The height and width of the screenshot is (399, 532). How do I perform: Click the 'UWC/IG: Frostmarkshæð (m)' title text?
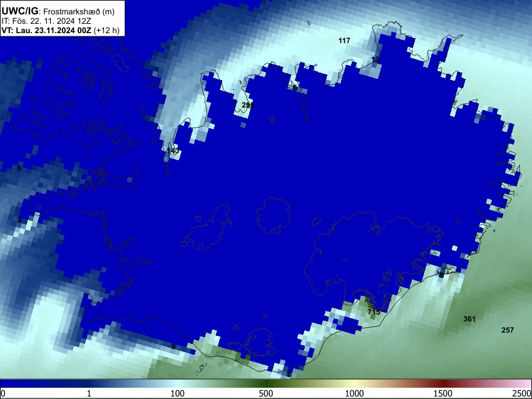(x=58, y=11)
